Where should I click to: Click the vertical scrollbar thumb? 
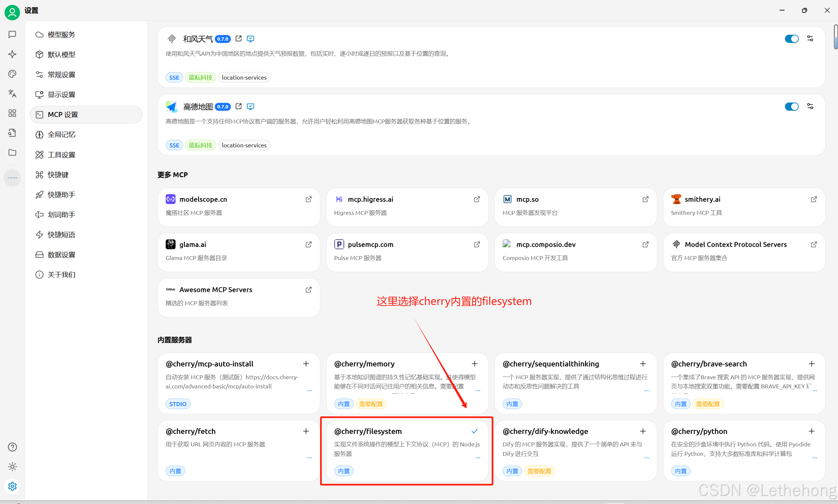(x=836, y=37)
